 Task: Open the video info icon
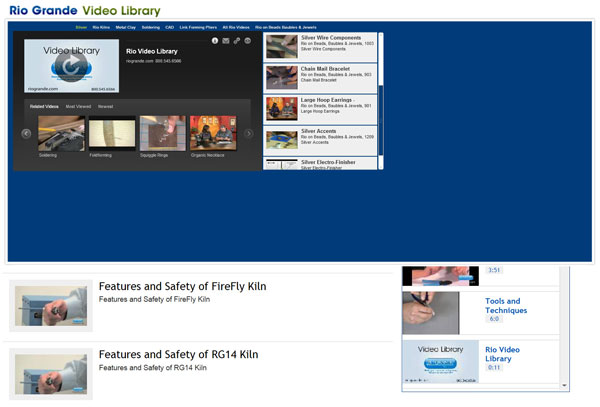[x=215, y=41]
